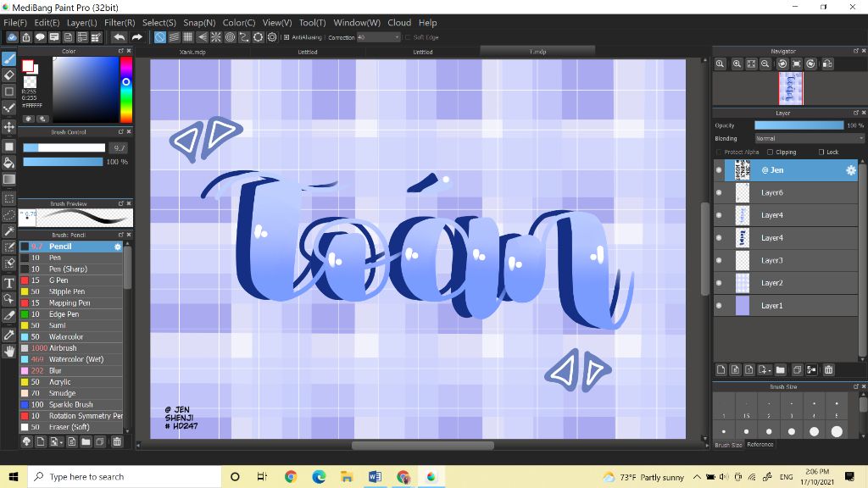Image resolution: width=868 pixels, height=488 pixels.
Task: Click the cloud save icon in toolbar
Action: [x=12, y=37]
